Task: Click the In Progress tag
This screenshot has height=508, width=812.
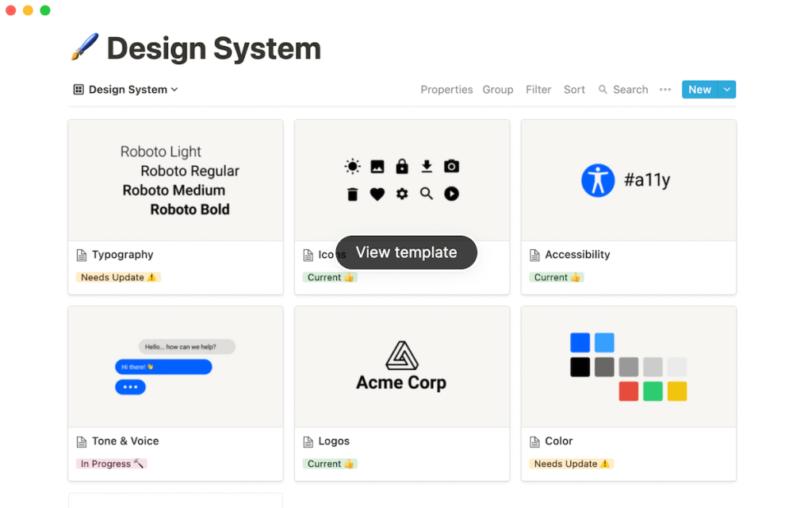Action: click(x=111, y=464)
